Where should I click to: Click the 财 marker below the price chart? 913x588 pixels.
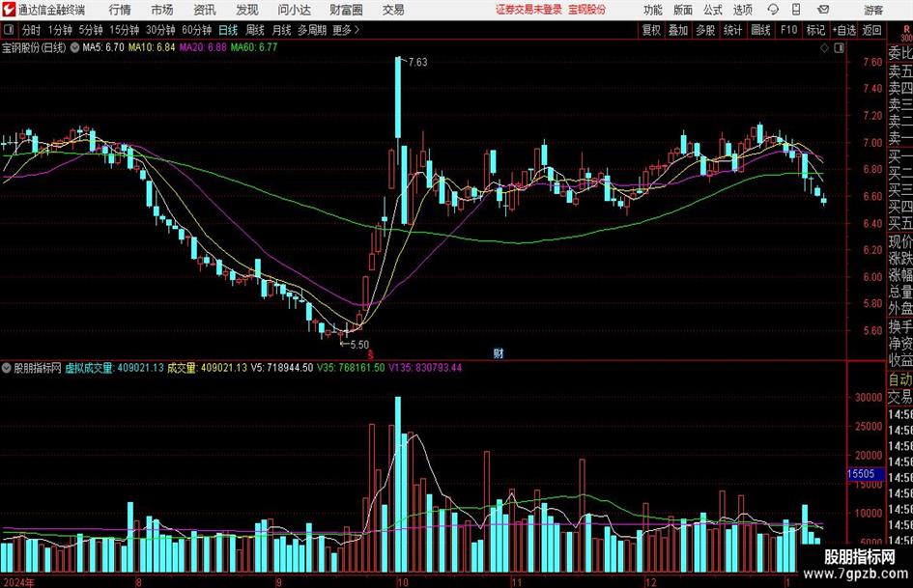click(499, 353)
